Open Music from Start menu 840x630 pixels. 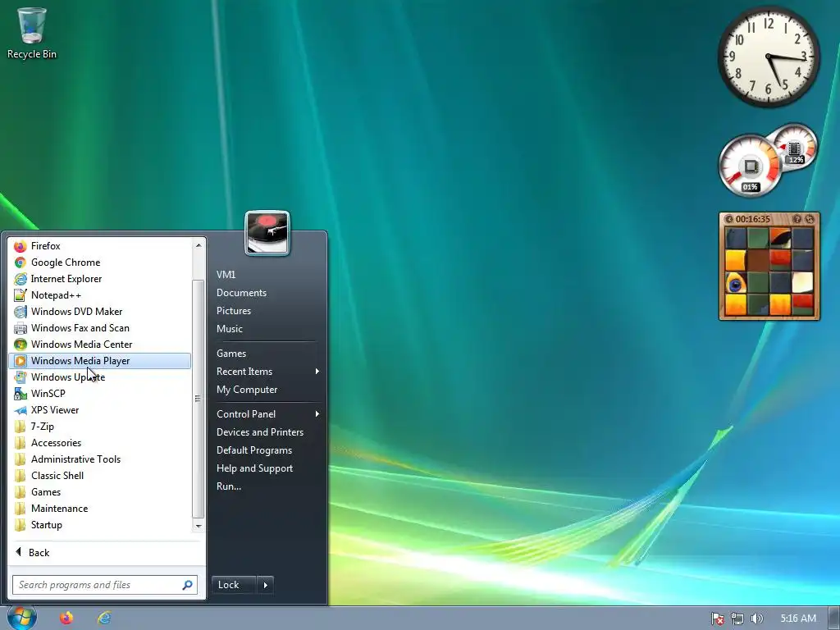click(267, 329)
